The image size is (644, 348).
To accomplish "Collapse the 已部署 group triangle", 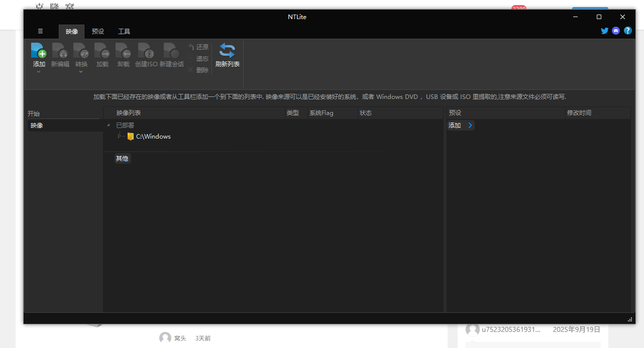I will 109,125.
